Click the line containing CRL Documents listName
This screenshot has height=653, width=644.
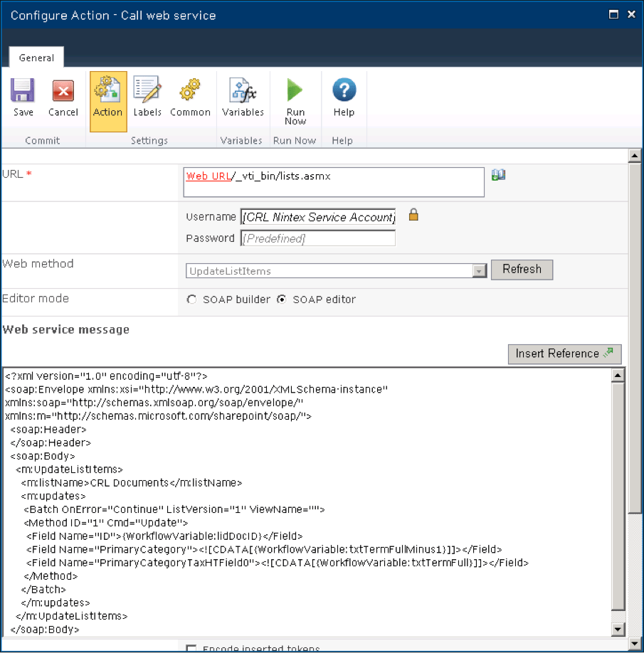pyautogui.click(x=132, y=483)
